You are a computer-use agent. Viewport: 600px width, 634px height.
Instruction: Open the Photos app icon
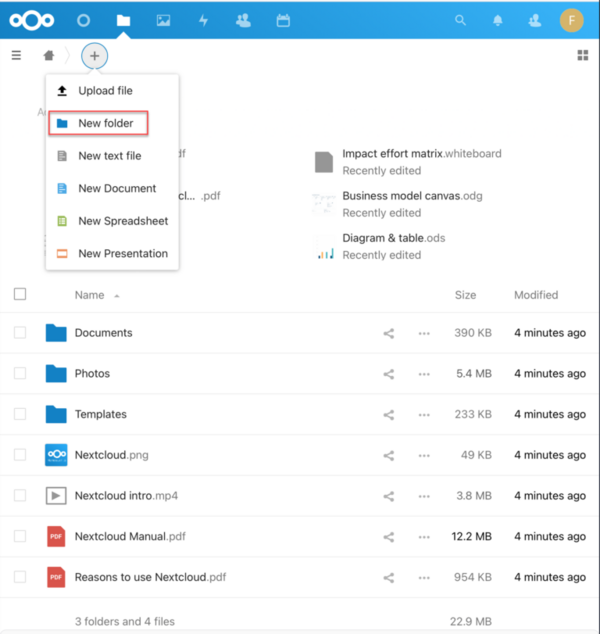[163, 20]
